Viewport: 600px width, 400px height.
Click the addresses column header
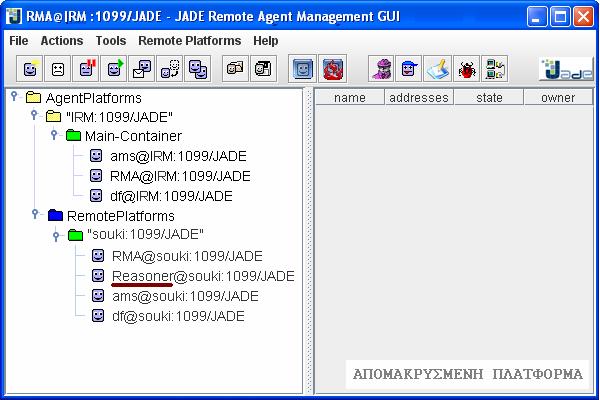pos(419,98)
